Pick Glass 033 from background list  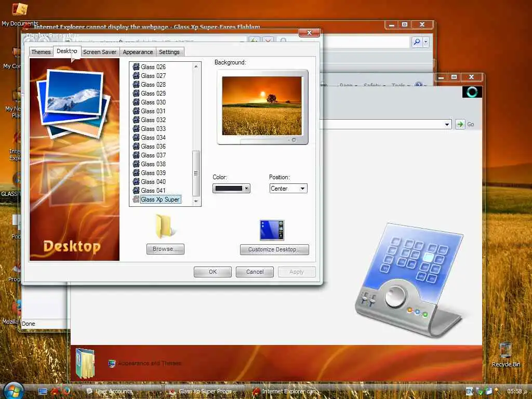point(153,129)
